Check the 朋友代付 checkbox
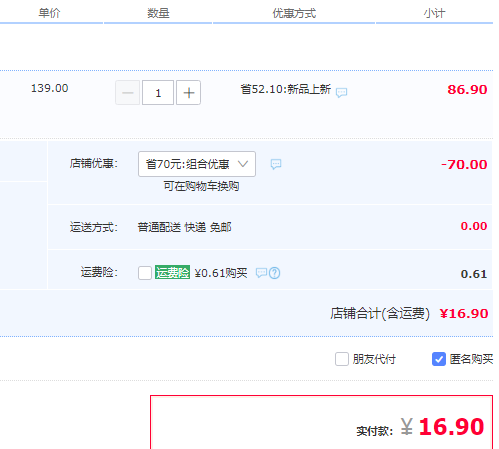This screenshot has height=449, width=499. tap(342, 359)
